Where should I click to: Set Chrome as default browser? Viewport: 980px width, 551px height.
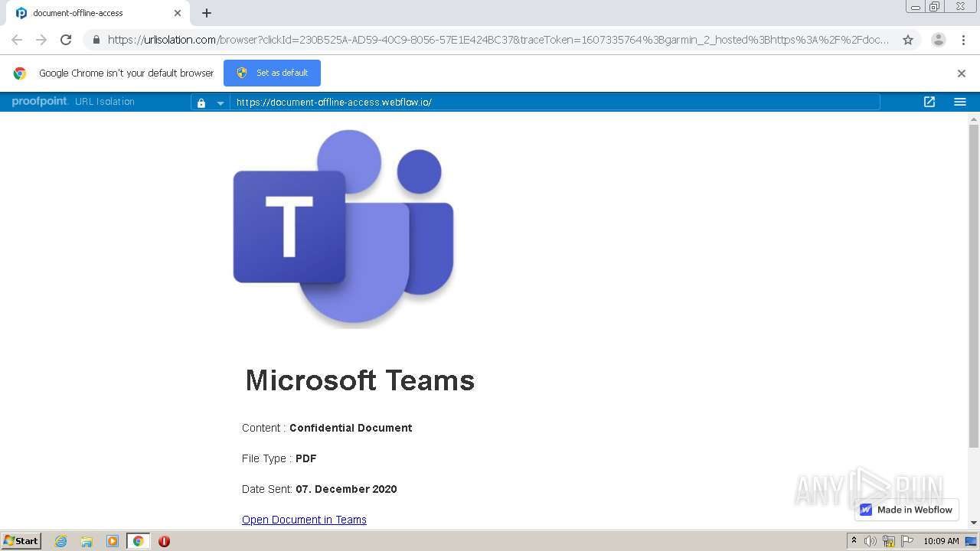[272, 73]
